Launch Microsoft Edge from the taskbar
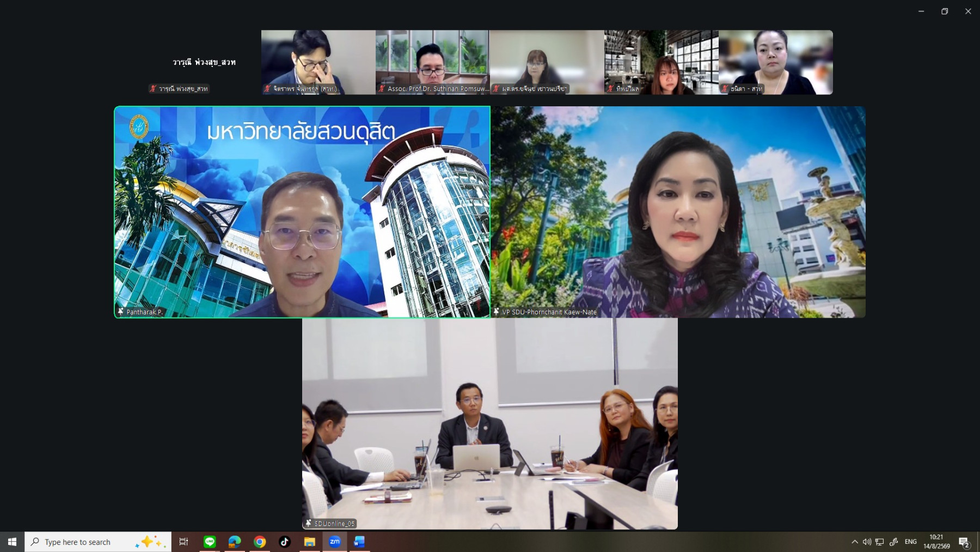 (x=235, y=542)
